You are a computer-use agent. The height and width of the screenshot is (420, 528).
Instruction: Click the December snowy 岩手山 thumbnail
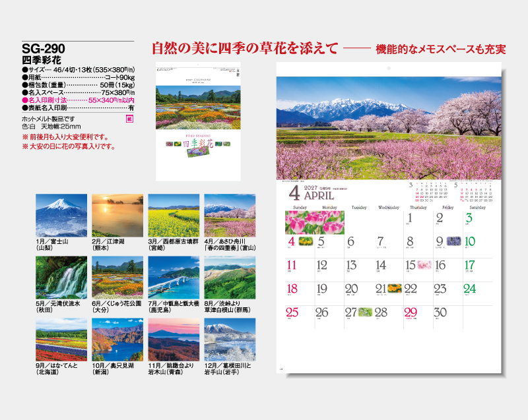pos(230,340)
